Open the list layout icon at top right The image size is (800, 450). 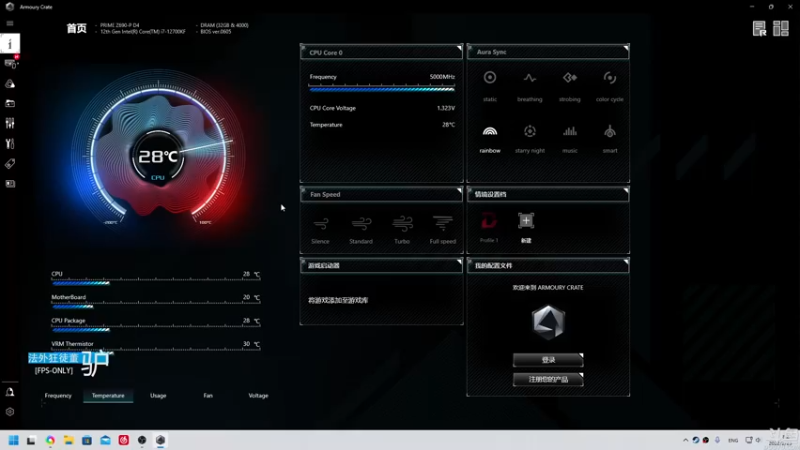pyautogui.click(x=759, y=29)
